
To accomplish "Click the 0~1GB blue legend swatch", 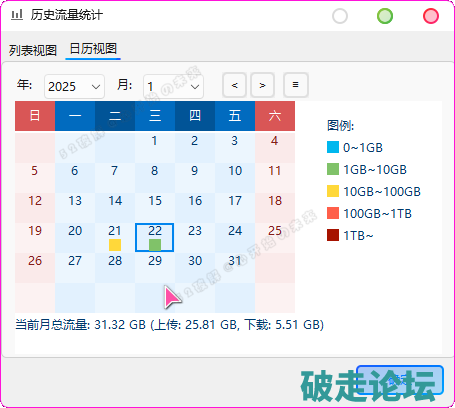I will tap(333, 147).
